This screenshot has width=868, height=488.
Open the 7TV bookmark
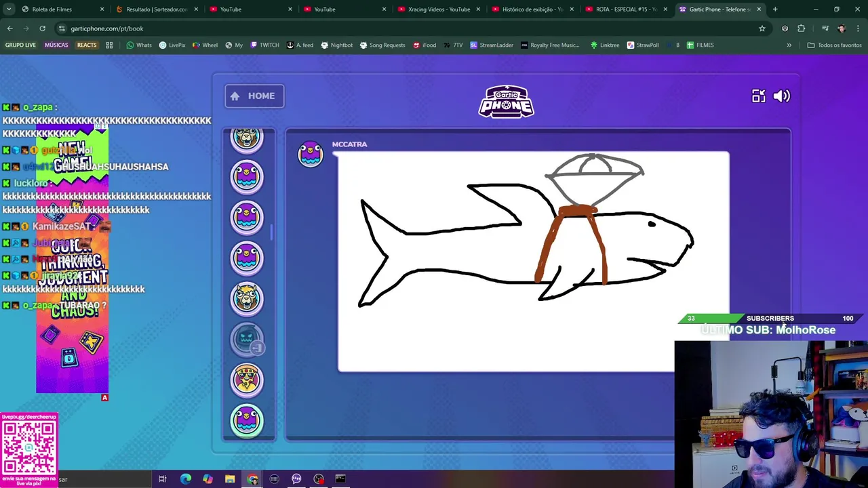[x=453, y=45]
